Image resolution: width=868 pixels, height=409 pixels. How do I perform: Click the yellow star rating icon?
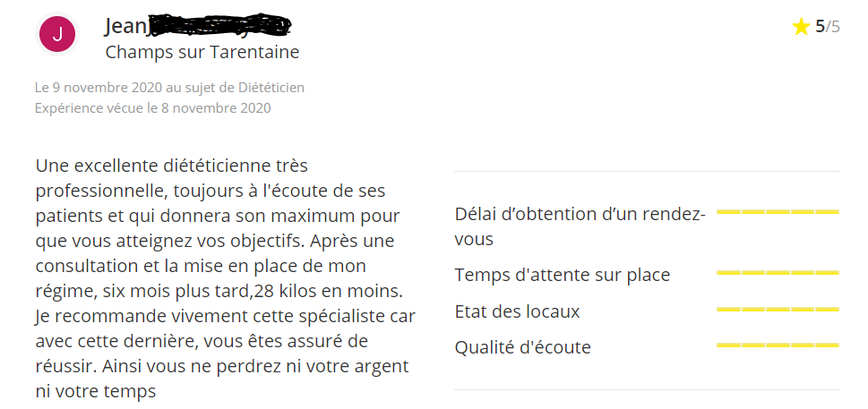[x=801, y=27]
